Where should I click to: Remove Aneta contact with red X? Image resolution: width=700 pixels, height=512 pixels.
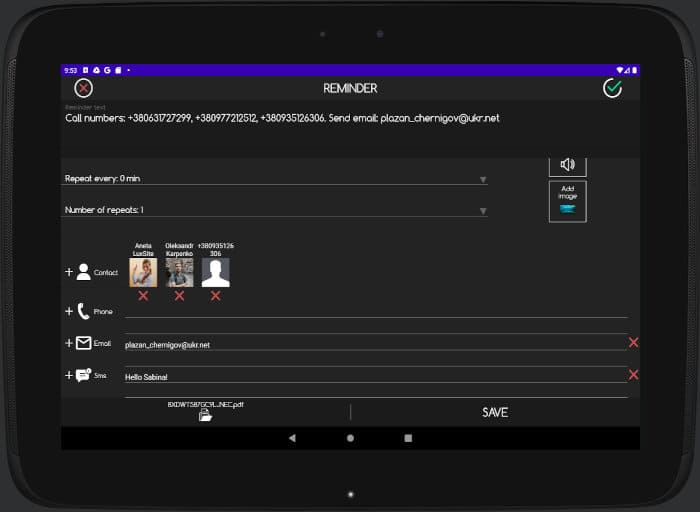tap(143, 296)
